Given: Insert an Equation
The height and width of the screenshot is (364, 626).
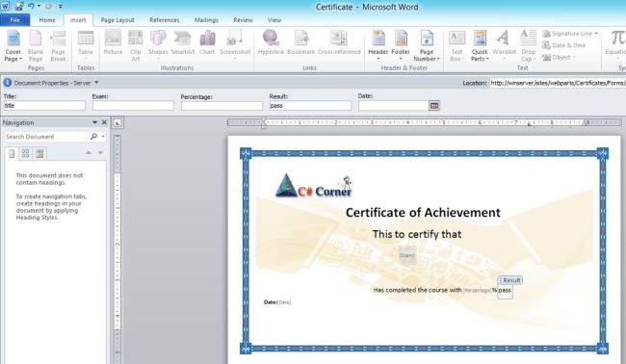Looking at the screenshot, I should click(616, 43).
